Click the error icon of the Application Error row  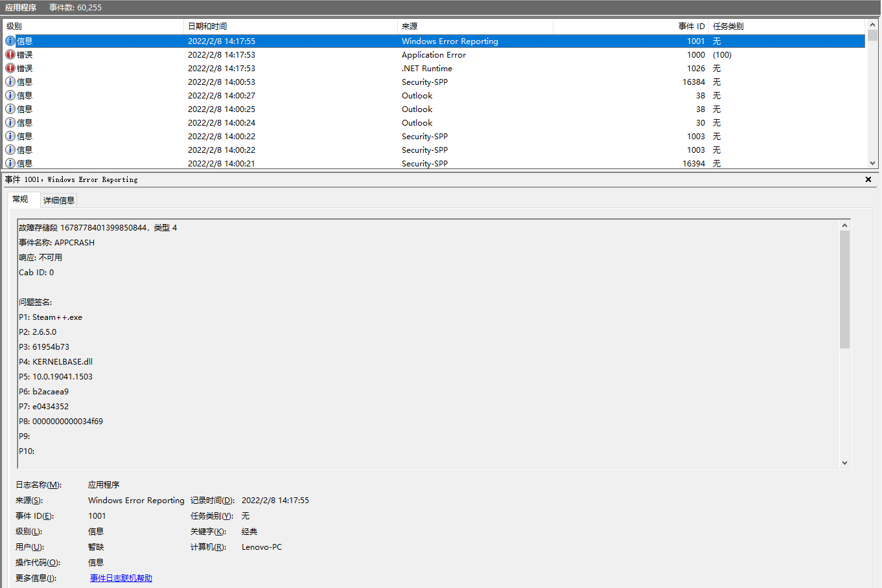coord(10,54)
